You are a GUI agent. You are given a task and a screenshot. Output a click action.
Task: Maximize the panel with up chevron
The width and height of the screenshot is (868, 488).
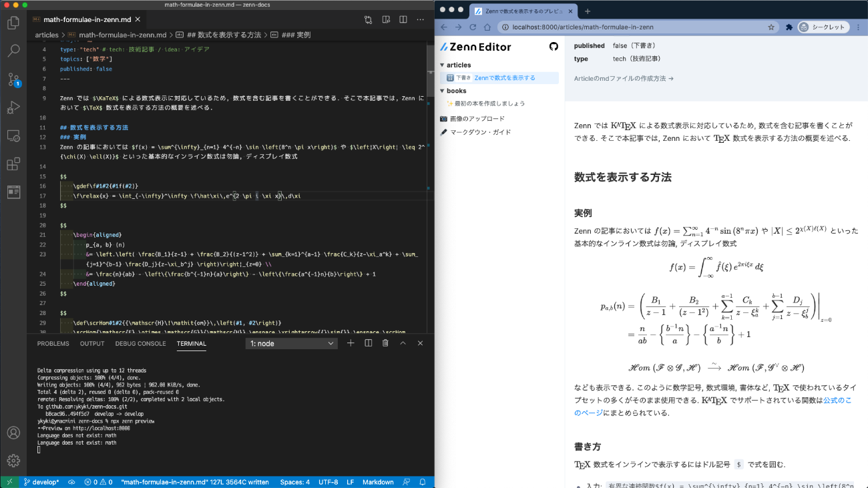(x=403, y=343)
